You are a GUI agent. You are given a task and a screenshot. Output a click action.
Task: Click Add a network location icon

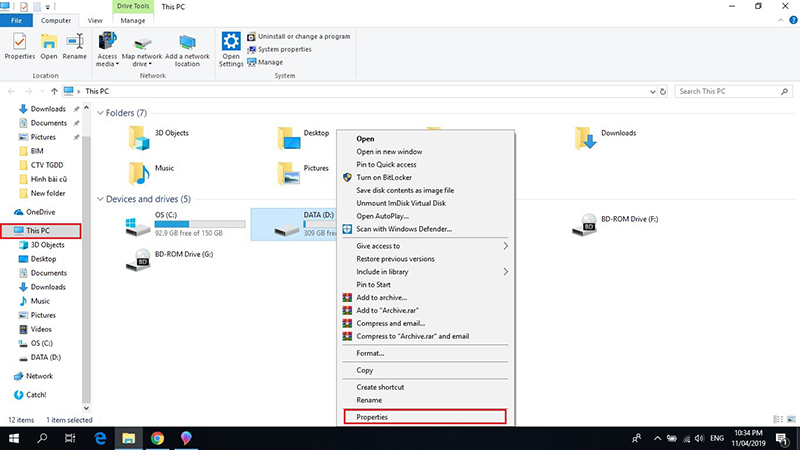(x=189, y=44)
